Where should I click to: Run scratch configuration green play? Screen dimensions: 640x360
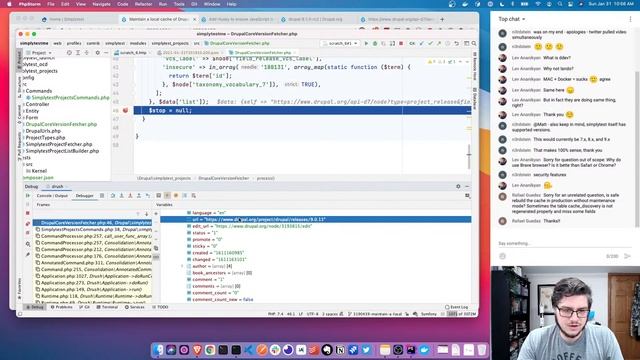(x=366, y=43)
